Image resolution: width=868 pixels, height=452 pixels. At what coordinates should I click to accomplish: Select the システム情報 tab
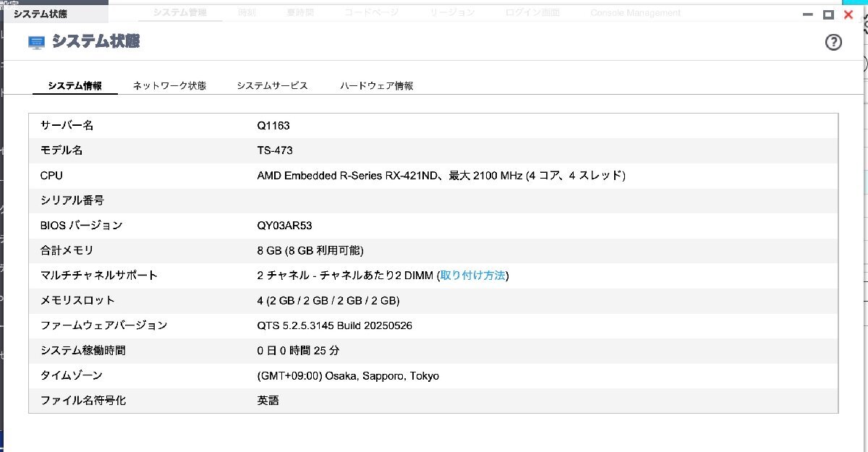75,85
